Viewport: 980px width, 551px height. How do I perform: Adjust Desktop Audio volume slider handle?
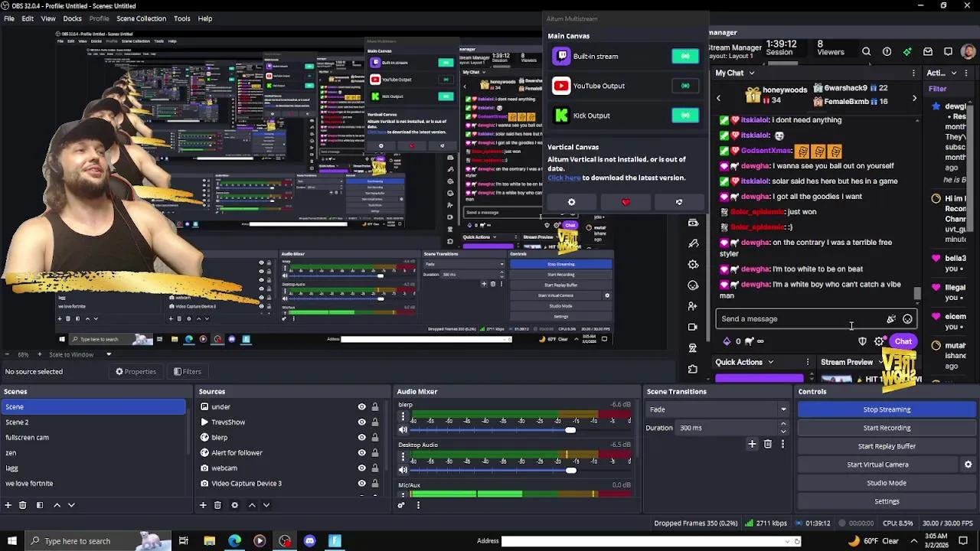click(x=570, y=470)
